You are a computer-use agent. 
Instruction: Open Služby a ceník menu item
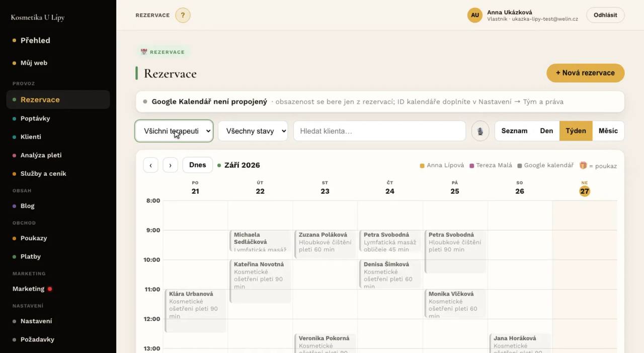point(43,174)
